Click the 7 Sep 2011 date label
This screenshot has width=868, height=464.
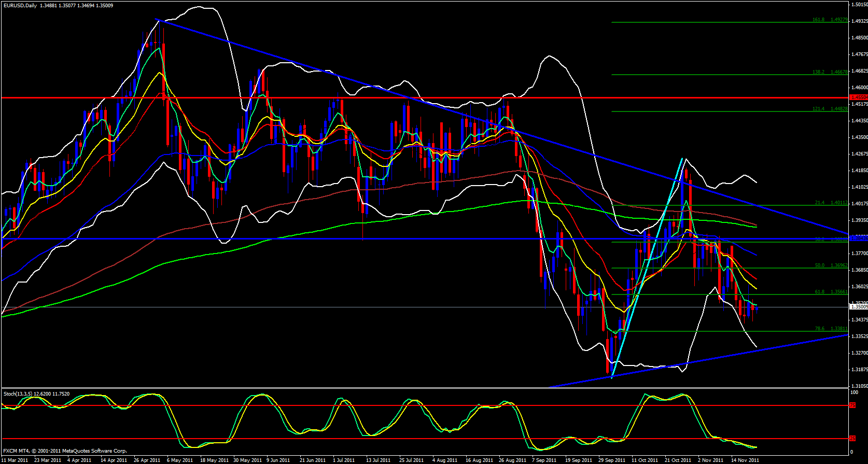545,460
